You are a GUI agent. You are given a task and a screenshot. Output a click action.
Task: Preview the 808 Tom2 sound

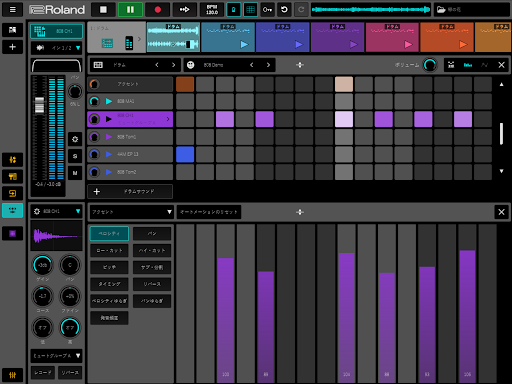click(x=109, y=172)
